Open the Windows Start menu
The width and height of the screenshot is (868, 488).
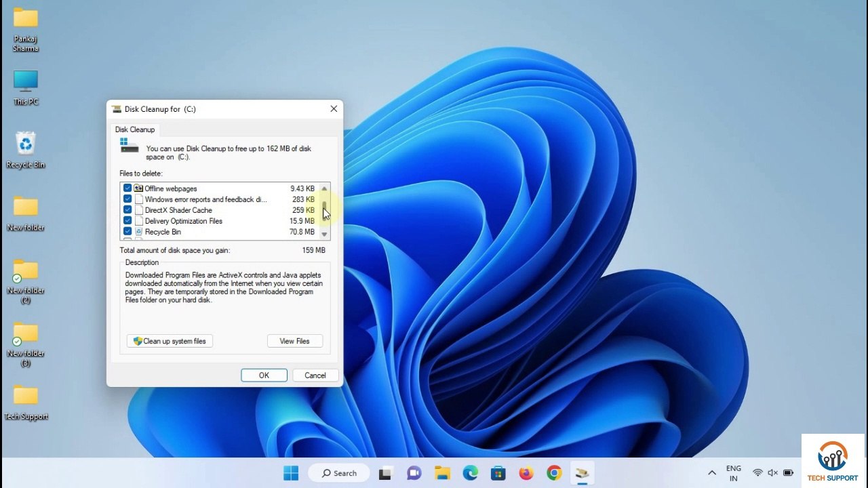pos(291,473)
